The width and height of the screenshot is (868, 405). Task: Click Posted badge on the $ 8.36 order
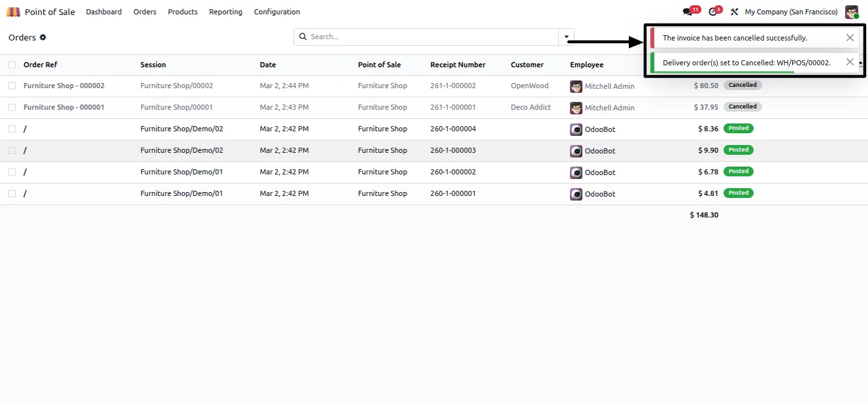pyautogui.click(x=739, y=128)
